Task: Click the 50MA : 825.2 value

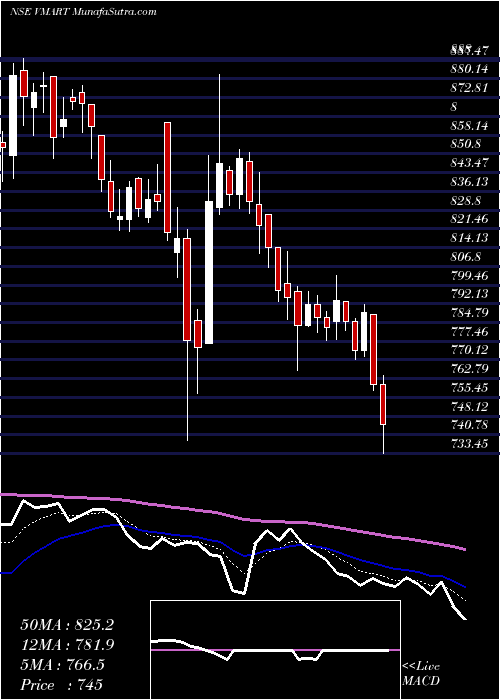Action: click(x=67, y=625)
